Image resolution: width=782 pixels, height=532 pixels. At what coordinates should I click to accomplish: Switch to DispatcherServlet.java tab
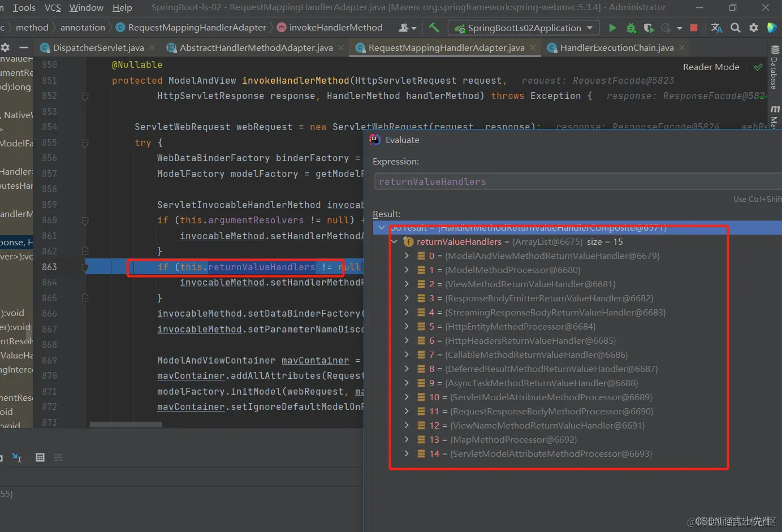point(97,47)
